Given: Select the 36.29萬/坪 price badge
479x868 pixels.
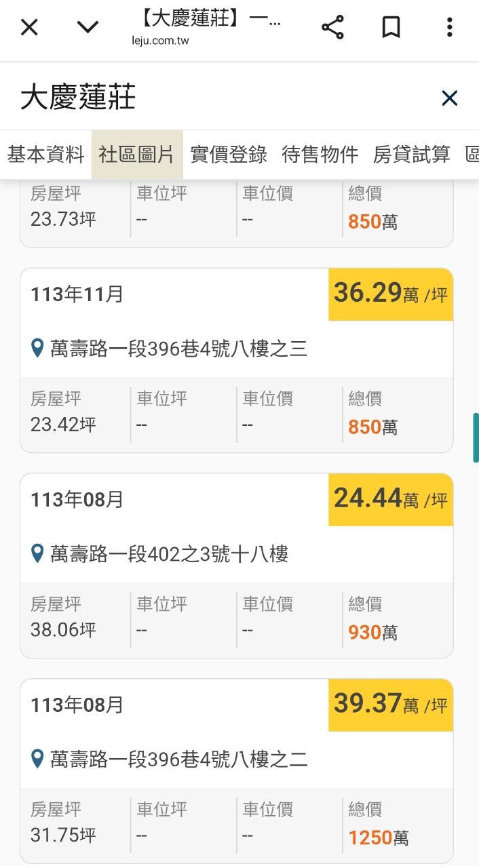Looking at the screenshot, I should pyautogui.click(x=390, y=294).
